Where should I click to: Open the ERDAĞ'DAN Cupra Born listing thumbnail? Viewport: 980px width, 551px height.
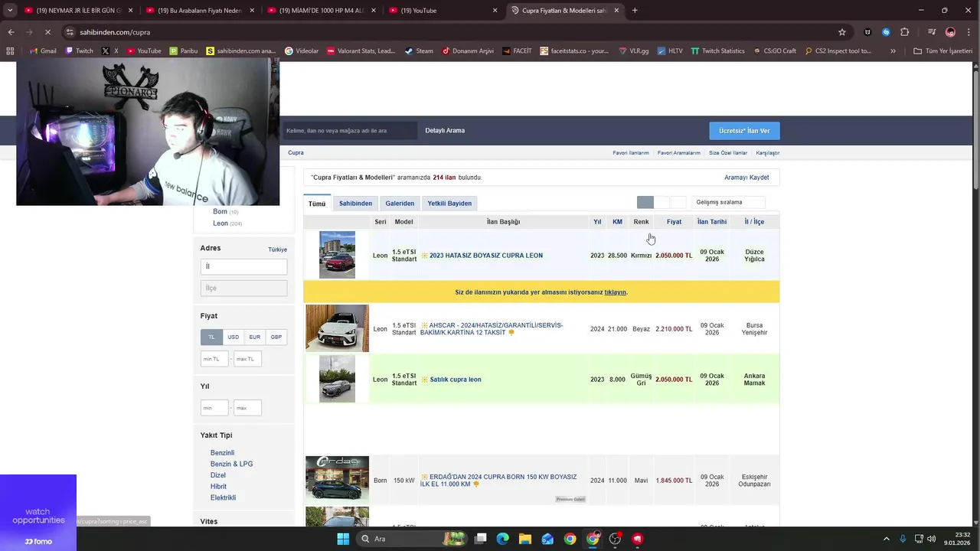click(337, 480)
